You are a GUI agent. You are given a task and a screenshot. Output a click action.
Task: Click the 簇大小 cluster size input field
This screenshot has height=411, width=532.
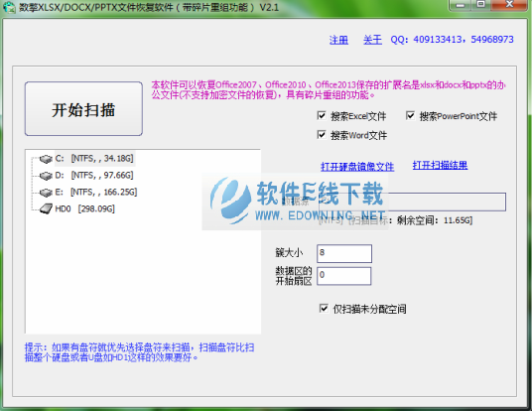(344, 253)
